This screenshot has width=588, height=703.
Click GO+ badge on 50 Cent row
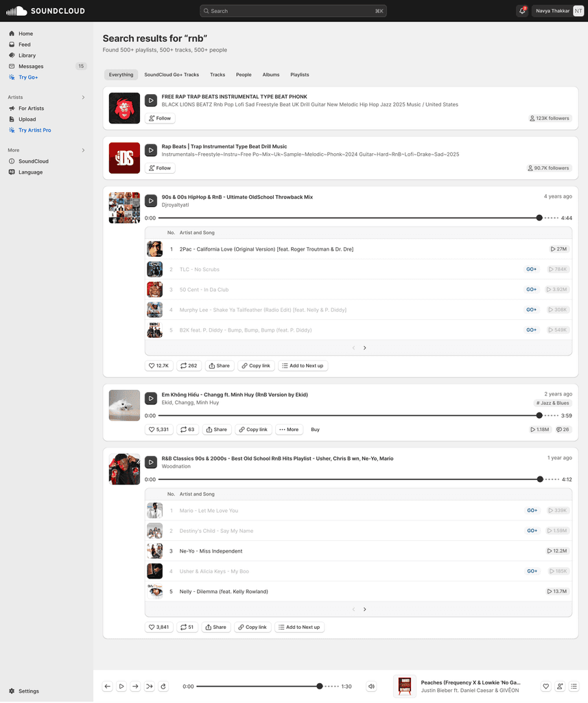pyautogui.click(x=531, y=290)
